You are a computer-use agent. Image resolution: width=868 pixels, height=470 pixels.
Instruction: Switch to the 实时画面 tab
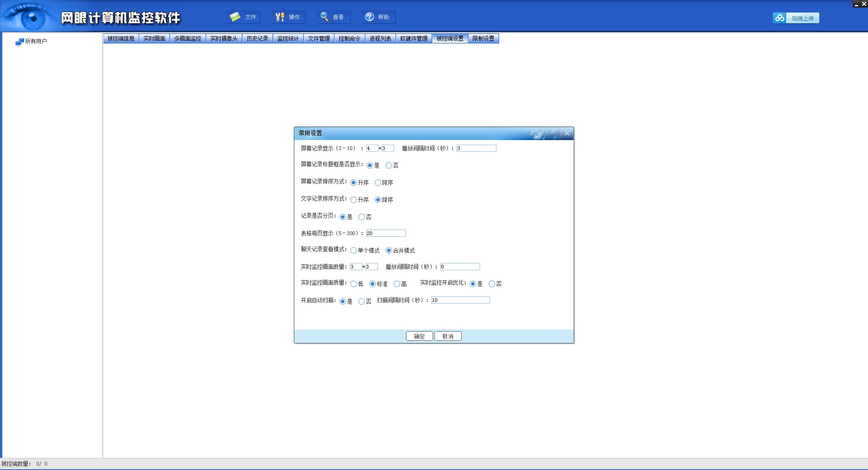coord(154,39)
